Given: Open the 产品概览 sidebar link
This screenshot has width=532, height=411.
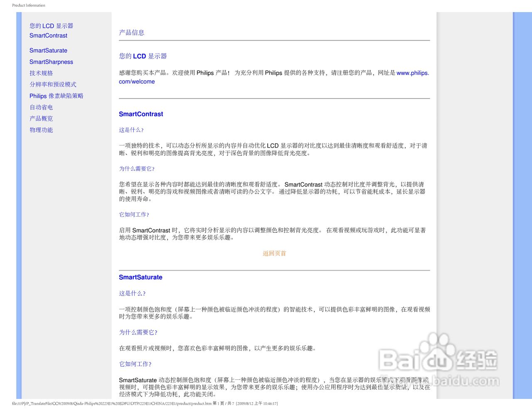Looking at the screenshot, I should click(41, 118).
